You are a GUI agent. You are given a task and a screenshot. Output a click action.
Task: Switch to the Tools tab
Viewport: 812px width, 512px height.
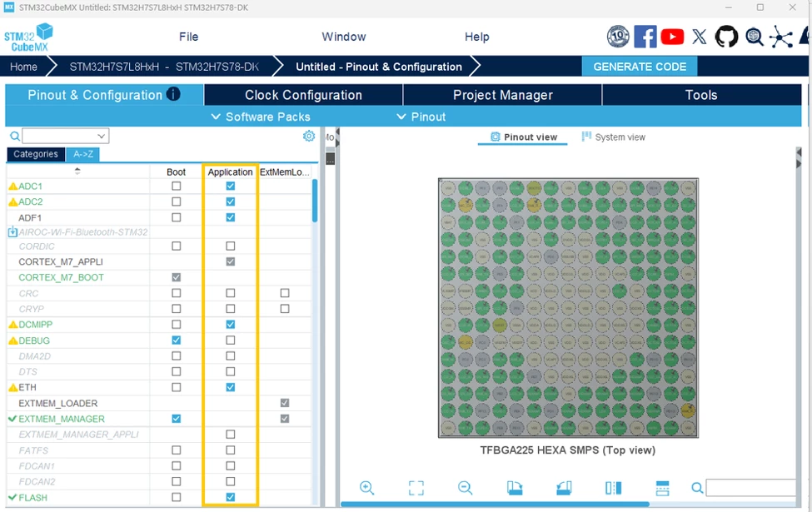pos(701,95)
